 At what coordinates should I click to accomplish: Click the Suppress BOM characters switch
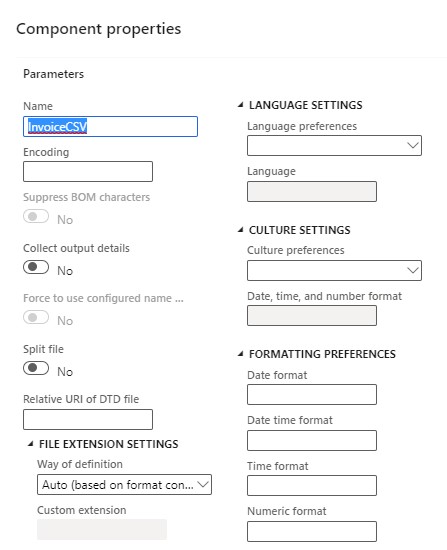click(36, 216)
